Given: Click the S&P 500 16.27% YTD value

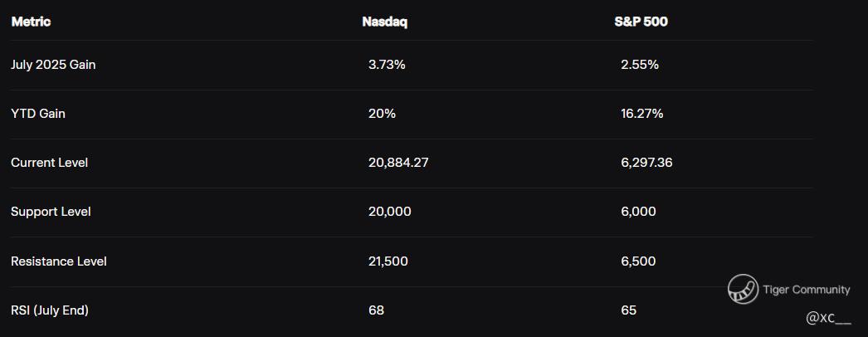Looking at the screenshot, I should (642, 114).
